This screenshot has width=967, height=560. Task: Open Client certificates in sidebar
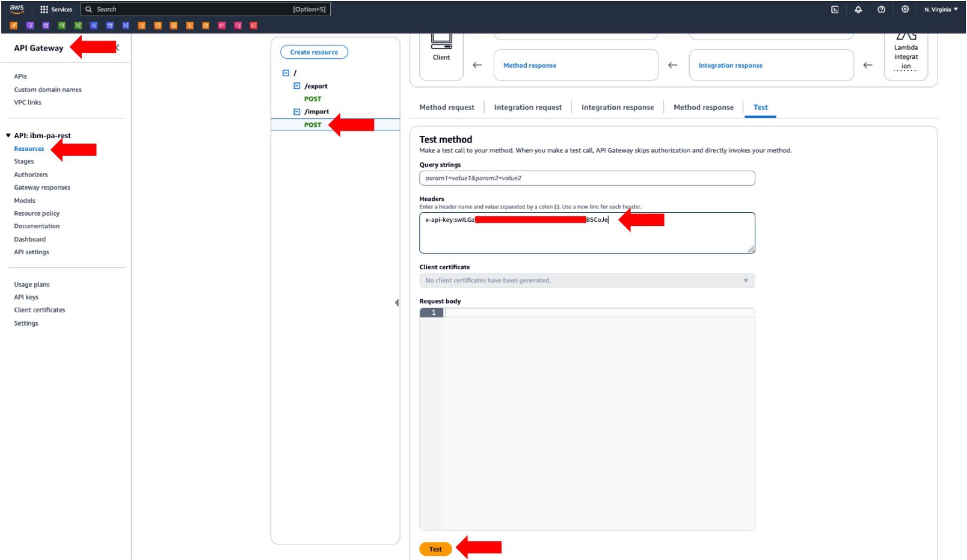pos(40,310)
